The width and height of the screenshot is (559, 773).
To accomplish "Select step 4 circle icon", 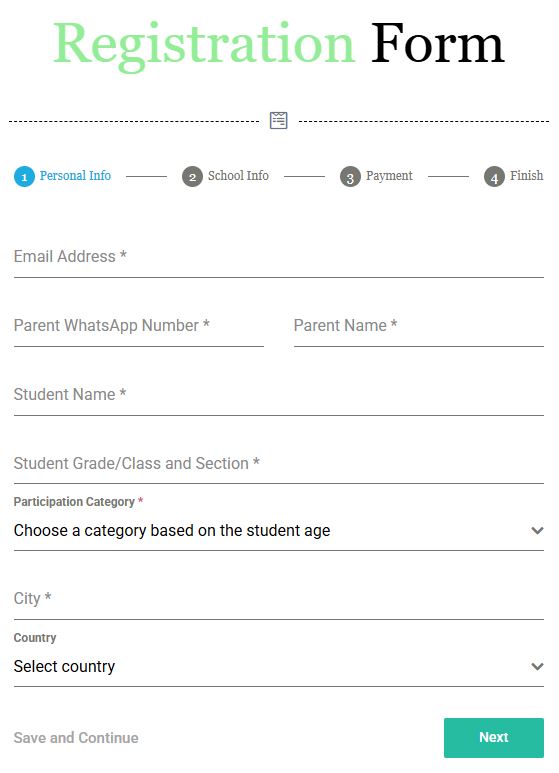I will pos(494,177).
